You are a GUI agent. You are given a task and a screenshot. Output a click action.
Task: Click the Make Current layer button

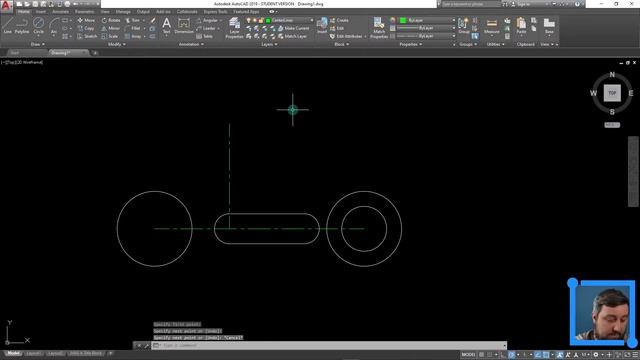[x=293, y=28]
